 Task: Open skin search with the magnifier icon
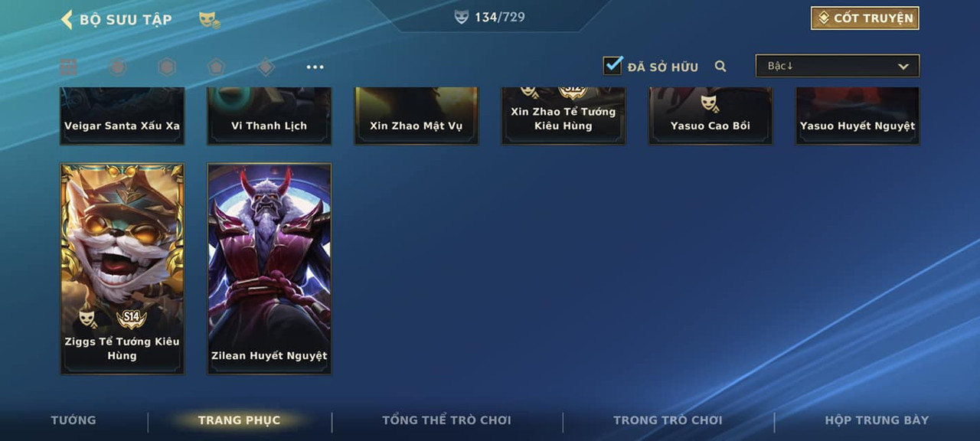[x=720, y=67]
